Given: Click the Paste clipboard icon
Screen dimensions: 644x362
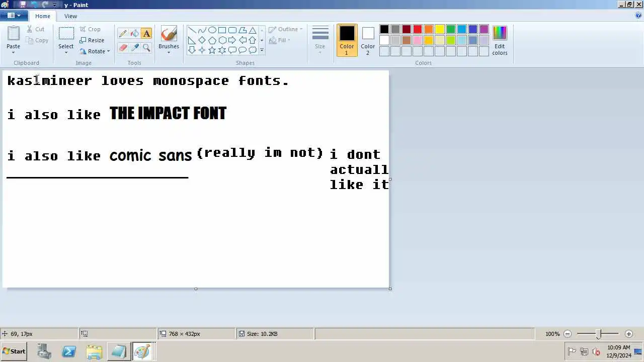Looking at the screenshot, I should pyautogui.click(x=14, y=33).
